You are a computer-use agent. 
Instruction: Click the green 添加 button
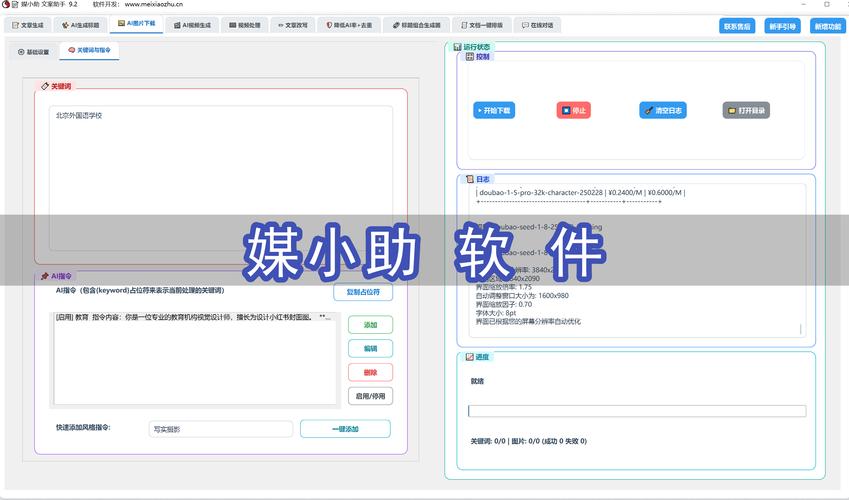point(370,325)
